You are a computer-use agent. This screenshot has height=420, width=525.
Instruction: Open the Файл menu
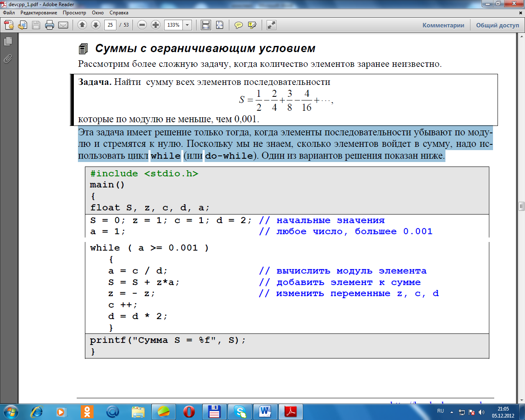(x=9, y=13)
